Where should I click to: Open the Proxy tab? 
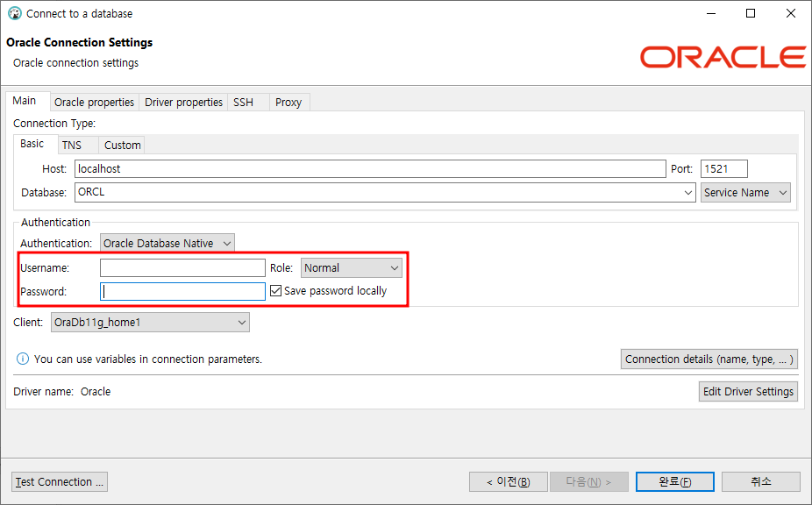click(288, 102)
